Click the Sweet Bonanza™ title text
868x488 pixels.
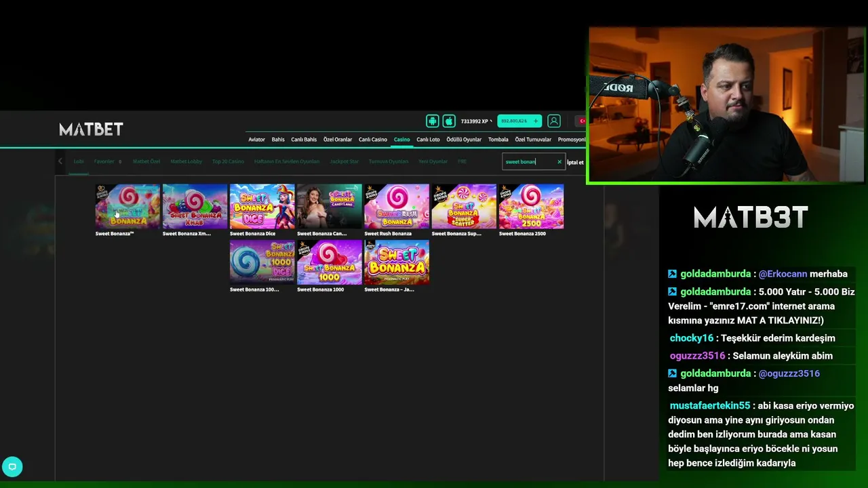(115, 234)
